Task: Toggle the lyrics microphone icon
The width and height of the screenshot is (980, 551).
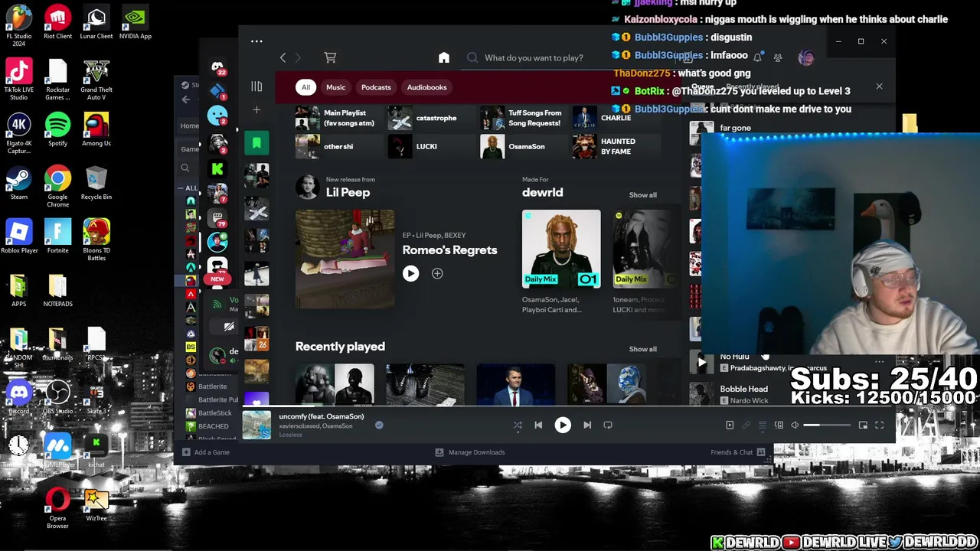Action: 746,425
